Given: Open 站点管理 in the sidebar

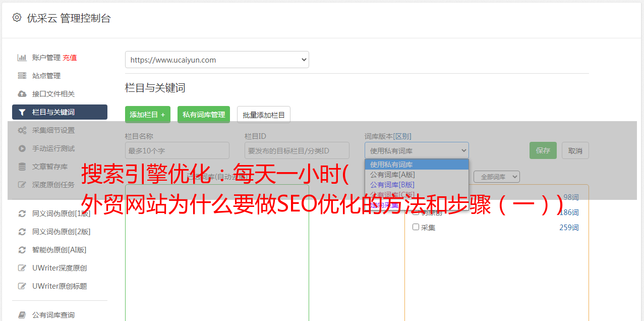Looking at the screenshot, I should pos(46,76).
